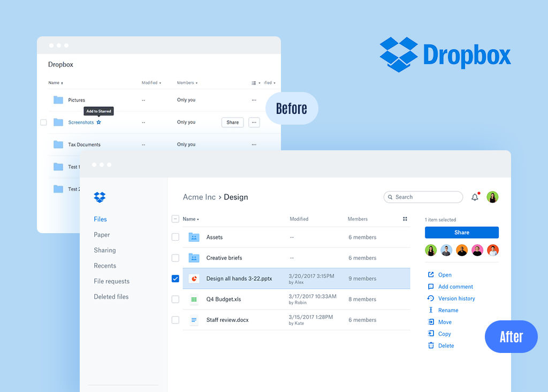This screenshot has width=548, height=392.
Task: Click the Add comment link
Action: click(x=456, y=287)
